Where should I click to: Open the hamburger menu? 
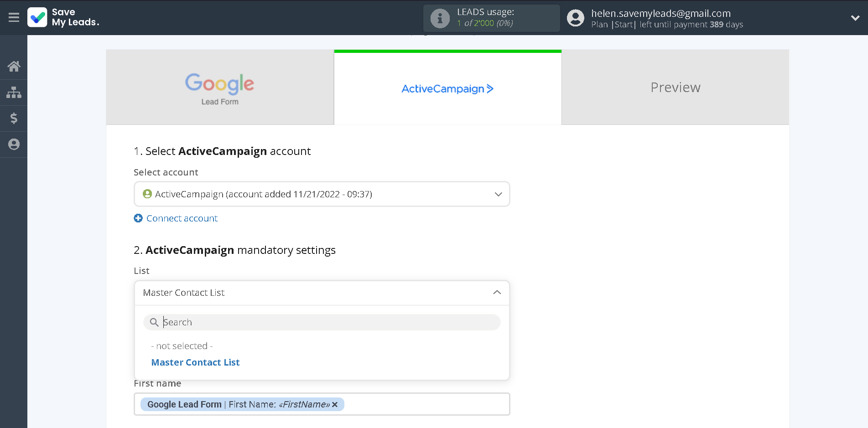click(14, 17)
